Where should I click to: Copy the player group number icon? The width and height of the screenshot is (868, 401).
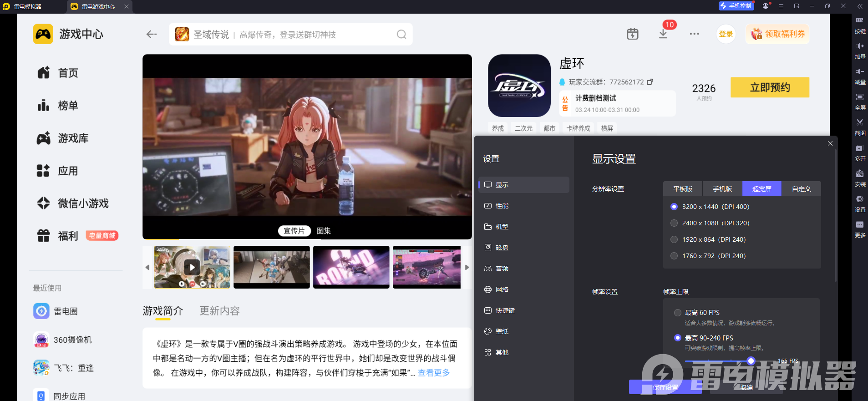[x=650, y=82]
